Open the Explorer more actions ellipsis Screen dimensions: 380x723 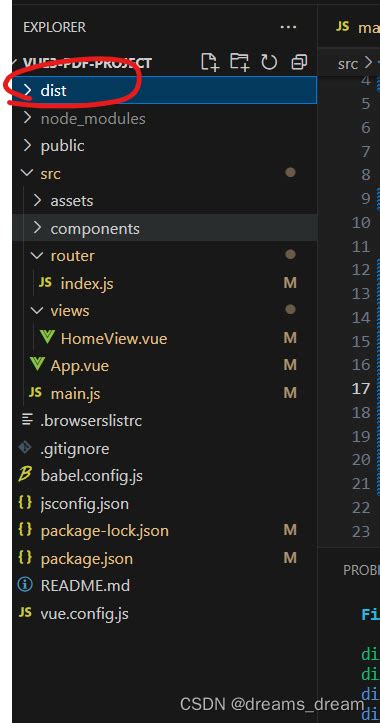click(x=288, y=27)
